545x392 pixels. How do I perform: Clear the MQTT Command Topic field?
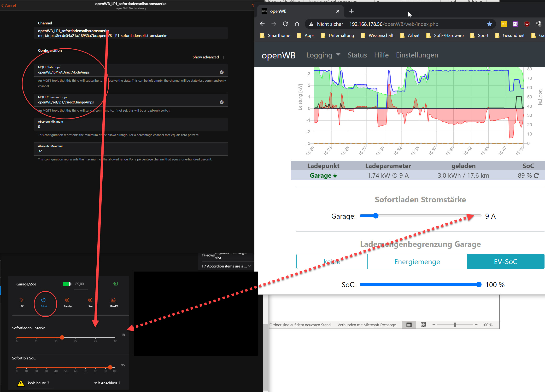222,102
